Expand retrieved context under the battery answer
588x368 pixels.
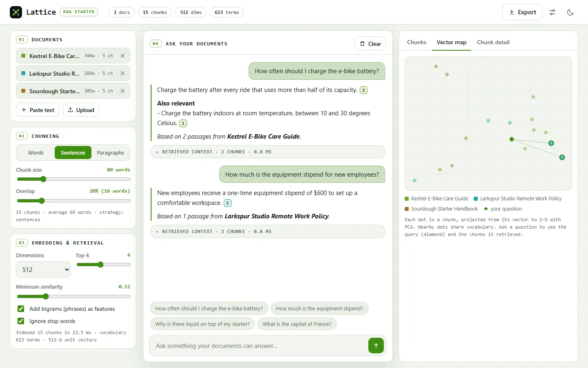[268, 152]
